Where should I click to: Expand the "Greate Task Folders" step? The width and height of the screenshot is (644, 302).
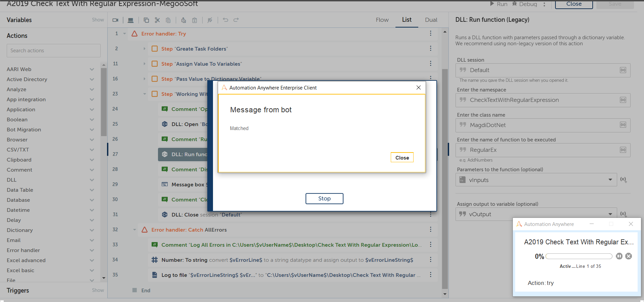click(x=145, y=49)
